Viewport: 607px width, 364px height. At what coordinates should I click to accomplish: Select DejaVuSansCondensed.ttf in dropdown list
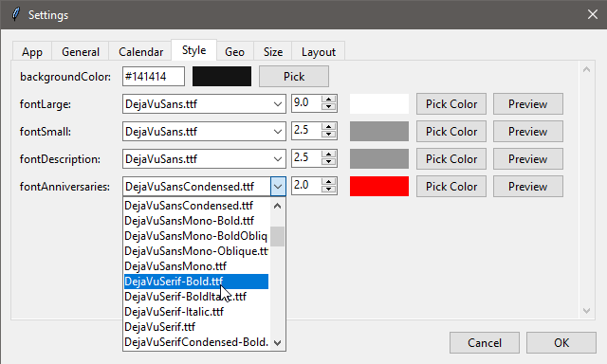pos(196,206)
